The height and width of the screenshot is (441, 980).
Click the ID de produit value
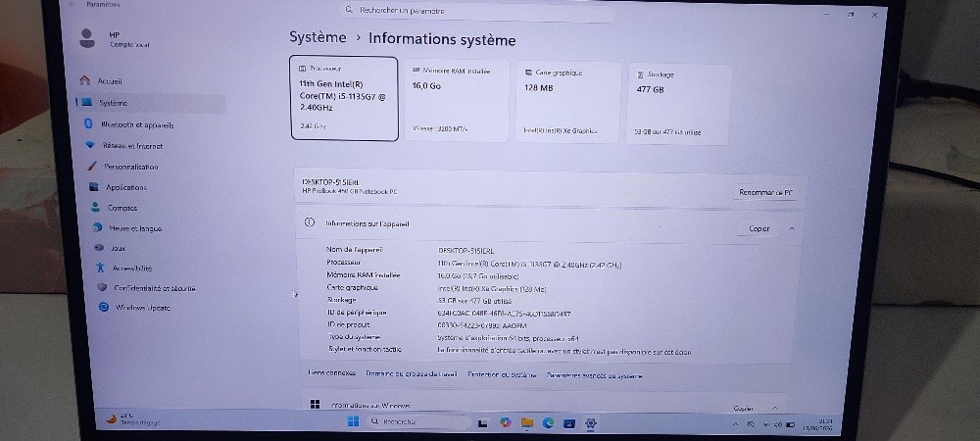pyautogui.click(x=482, y=325)
